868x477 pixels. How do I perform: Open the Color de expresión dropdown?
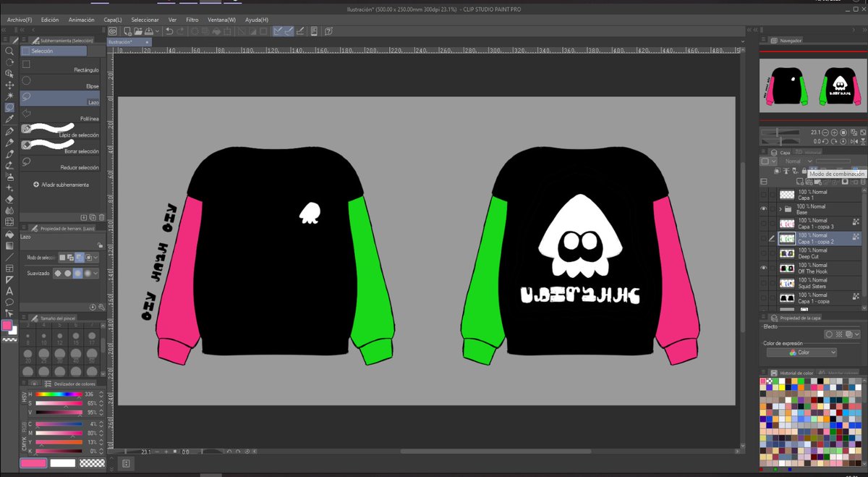[x=801, y=353]
